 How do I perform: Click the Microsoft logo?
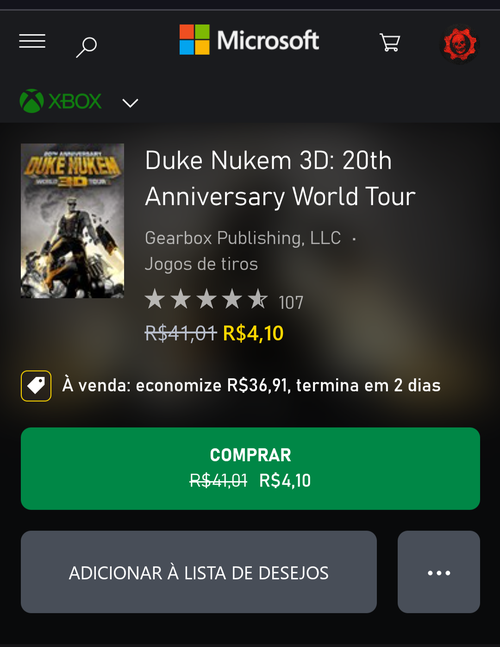coord(249,40)
